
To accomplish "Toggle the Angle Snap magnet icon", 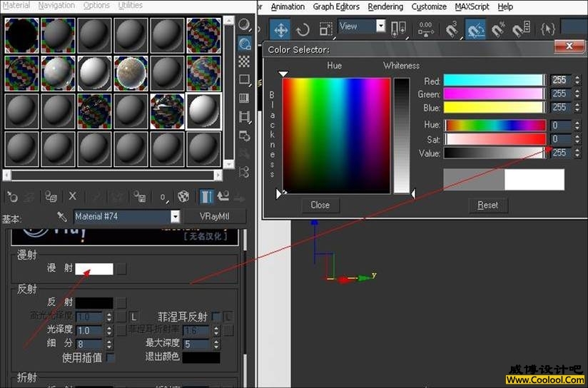I will pos(475,29).
